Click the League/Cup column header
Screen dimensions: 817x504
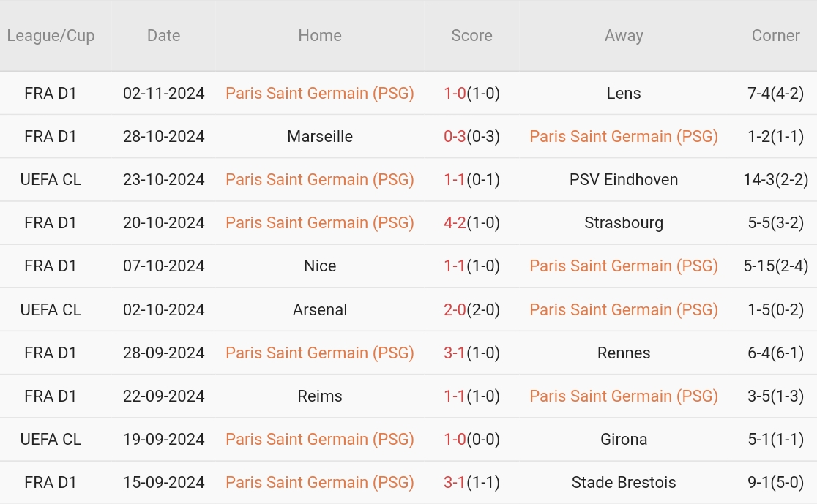[x=51, y=35]
